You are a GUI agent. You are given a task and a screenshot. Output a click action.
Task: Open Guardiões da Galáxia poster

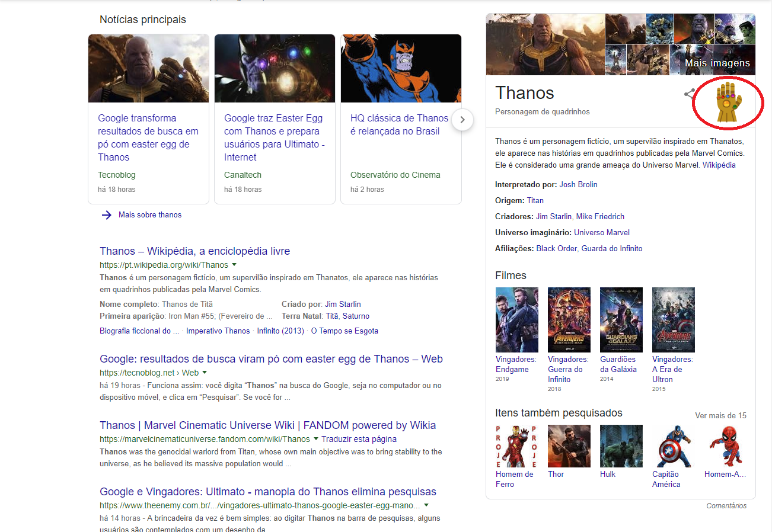point(621,320)
